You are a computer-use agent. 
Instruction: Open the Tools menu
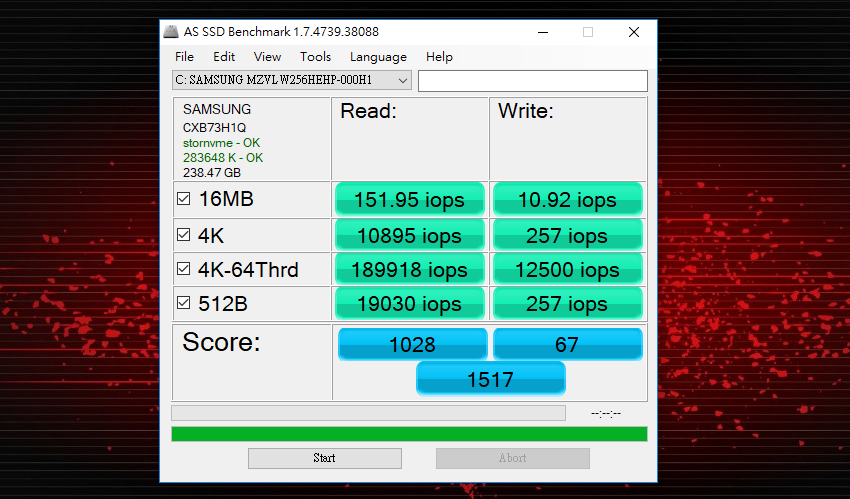click(x=315, y=57)
